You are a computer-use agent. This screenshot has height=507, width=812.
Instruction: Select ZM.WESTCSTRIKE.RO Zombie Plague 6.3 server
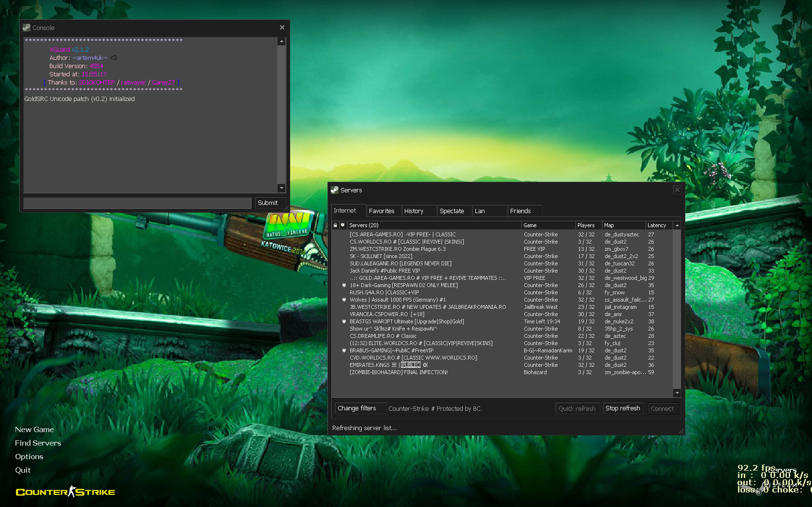pyautogui.click(x=502, y=249)
